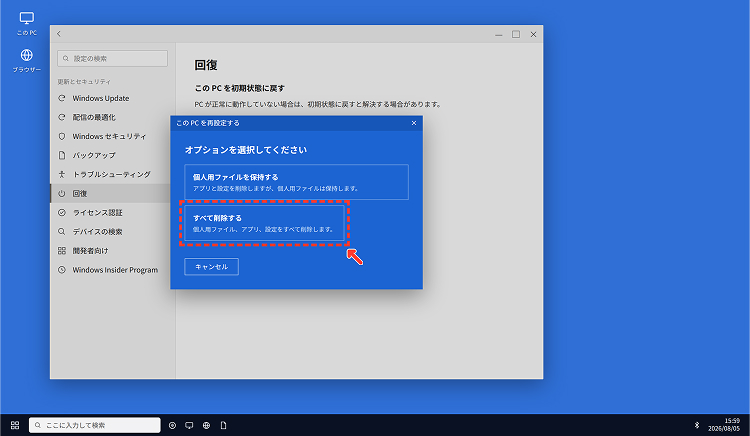Choose the 個人用ファイルを保持する option

[x=297, y=182]
